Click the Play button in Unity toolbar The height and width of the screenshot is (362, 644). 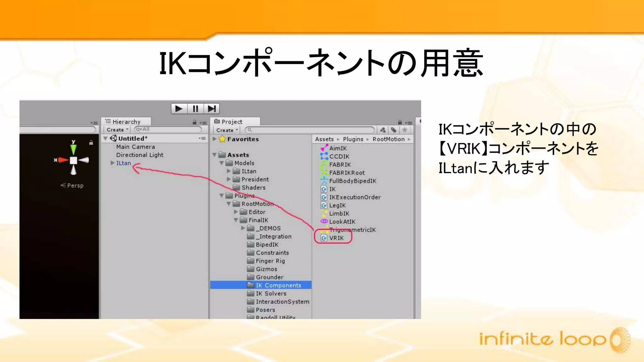pos(179,109)
